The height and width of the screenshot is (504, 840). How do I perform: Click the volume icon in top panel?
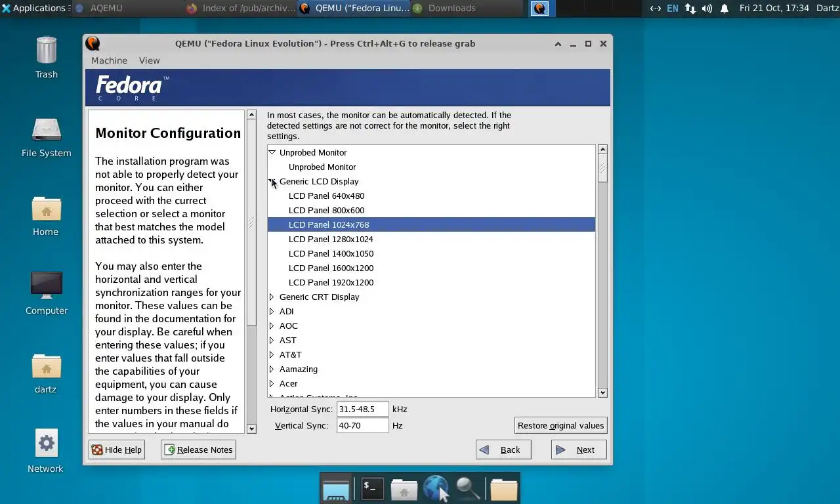[707, 9]
